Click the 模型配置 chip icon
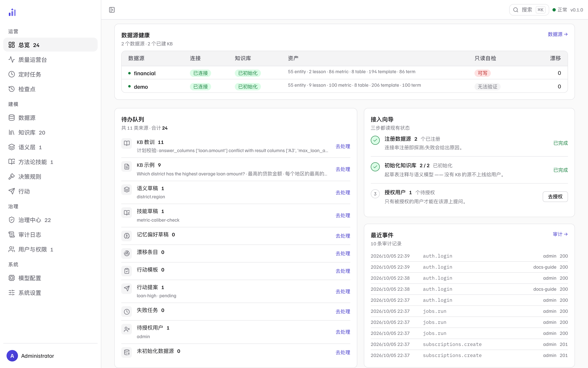Viewport: 588px width, 368px height. tap(12, 278)
